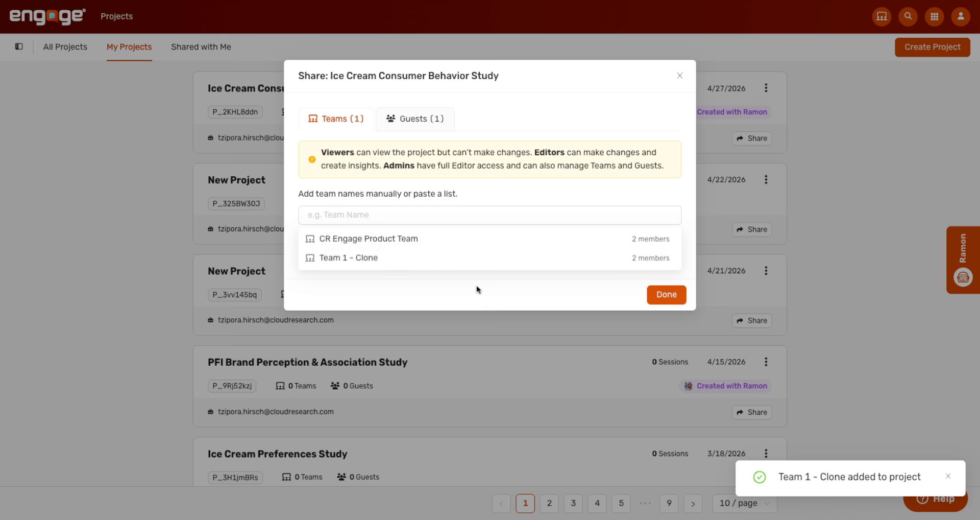Image resolution: width=980 pixels, height=520 pixels.
Task: Switch to the Teams (1) tab
Action: click(x=336, y=119)
